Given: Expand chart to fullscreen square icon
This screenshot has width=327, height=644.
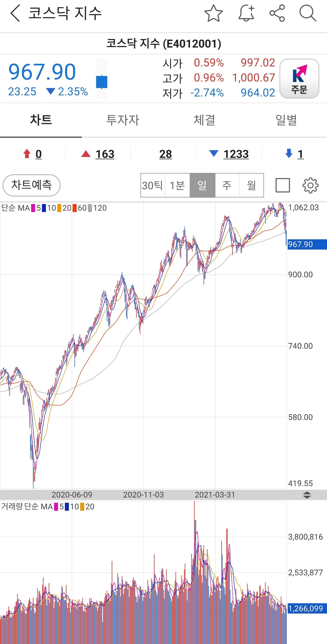Looking at the screenshot, I should coord(283,185).
